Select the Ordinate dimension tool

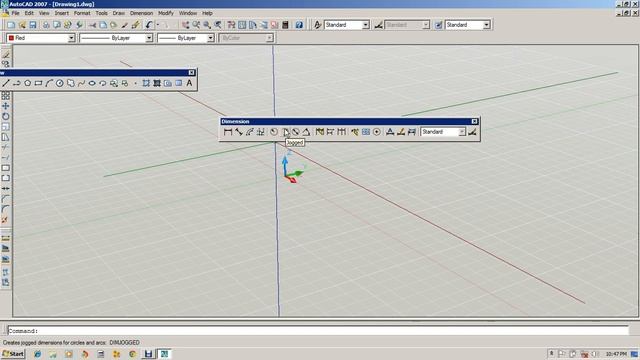[x=260, y=132]
